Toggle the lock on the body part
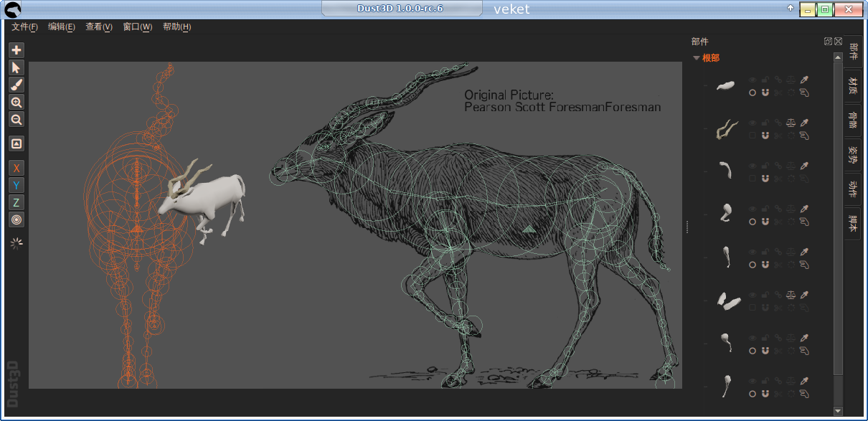The image size is (868, 421). [765, 80]
